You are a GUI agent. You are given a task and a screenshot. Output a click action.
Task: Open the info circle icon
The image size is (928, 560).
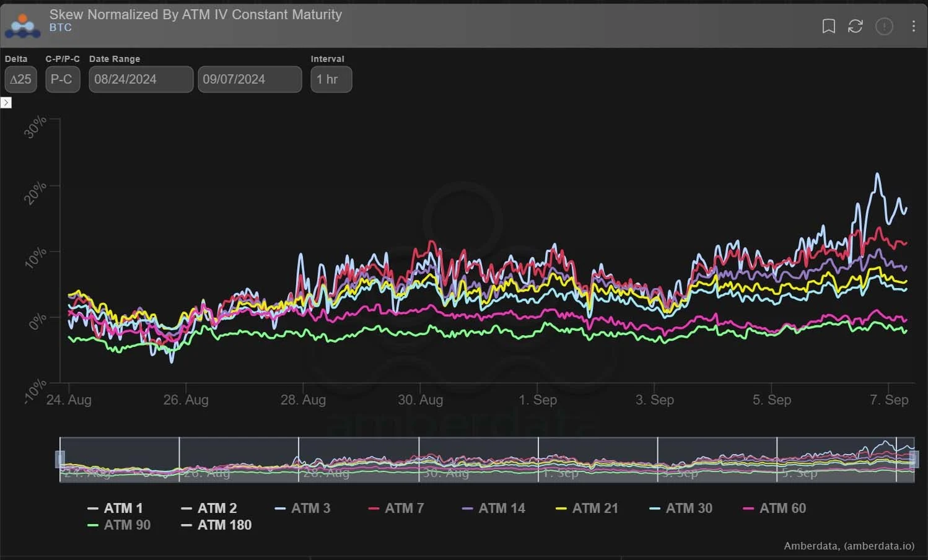point(884,26)
